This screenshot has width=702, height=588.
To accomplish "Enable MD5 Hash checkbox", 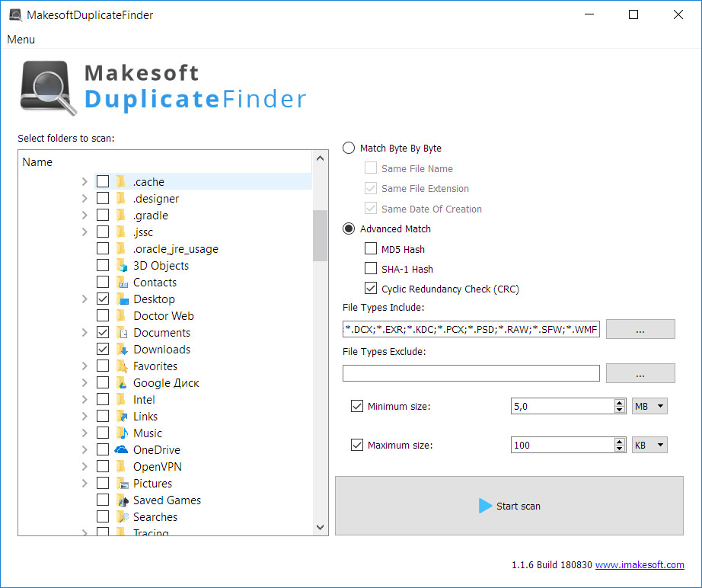I will (371, 248).
